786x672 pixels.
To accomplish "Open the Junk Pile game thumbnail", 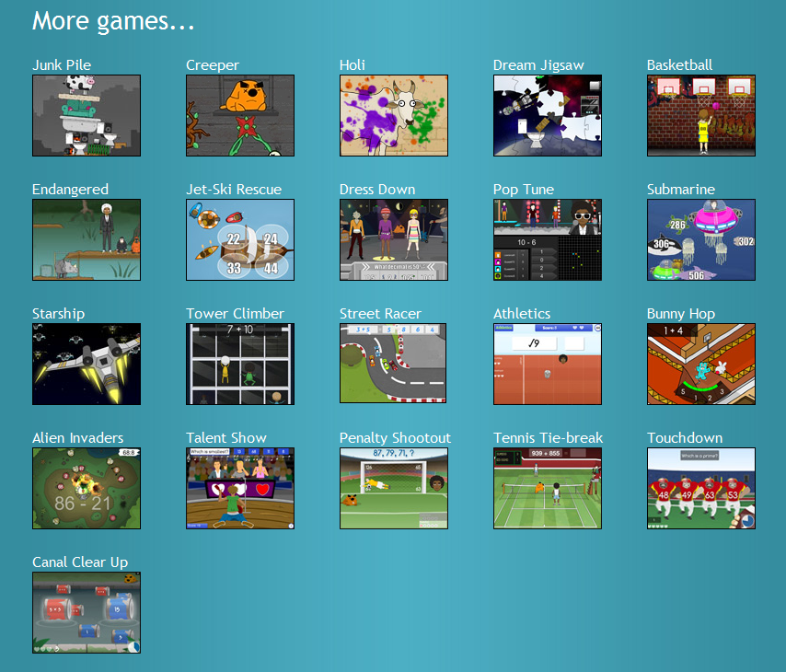I will pos(87,115).
